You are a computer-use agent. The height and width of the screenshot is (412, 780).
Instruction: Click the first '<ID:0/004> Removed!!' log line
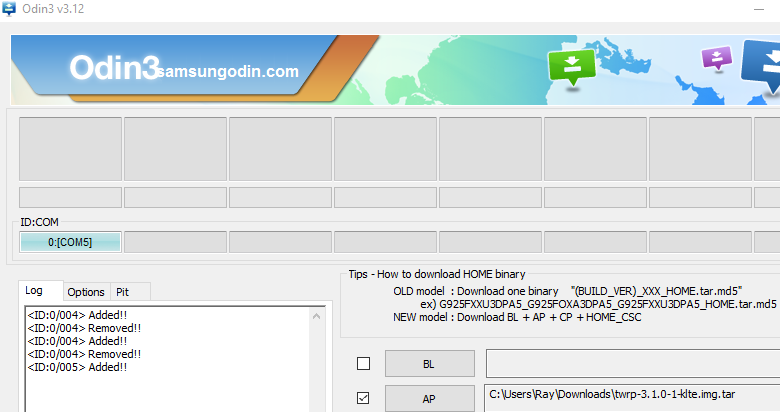84,328
